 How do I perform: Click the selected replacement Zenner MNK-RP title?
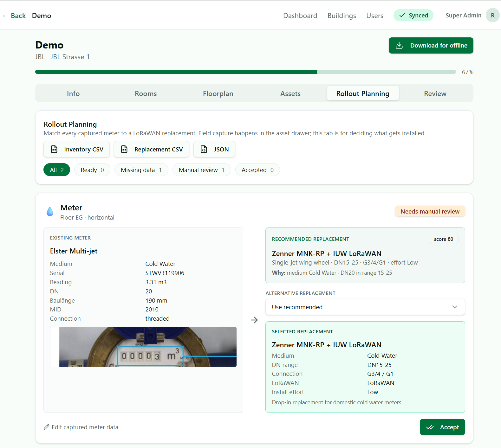coord(327,345)
